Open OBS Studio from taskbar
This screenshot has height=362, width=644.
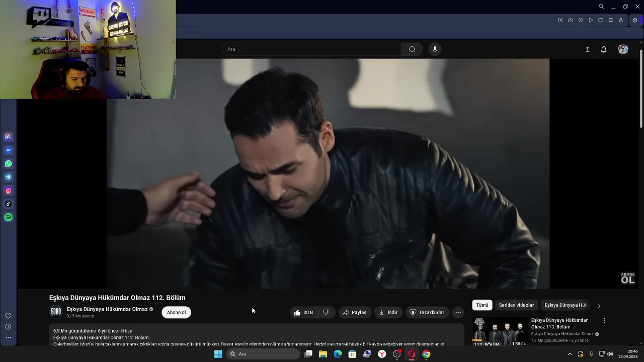coord(396,354)
